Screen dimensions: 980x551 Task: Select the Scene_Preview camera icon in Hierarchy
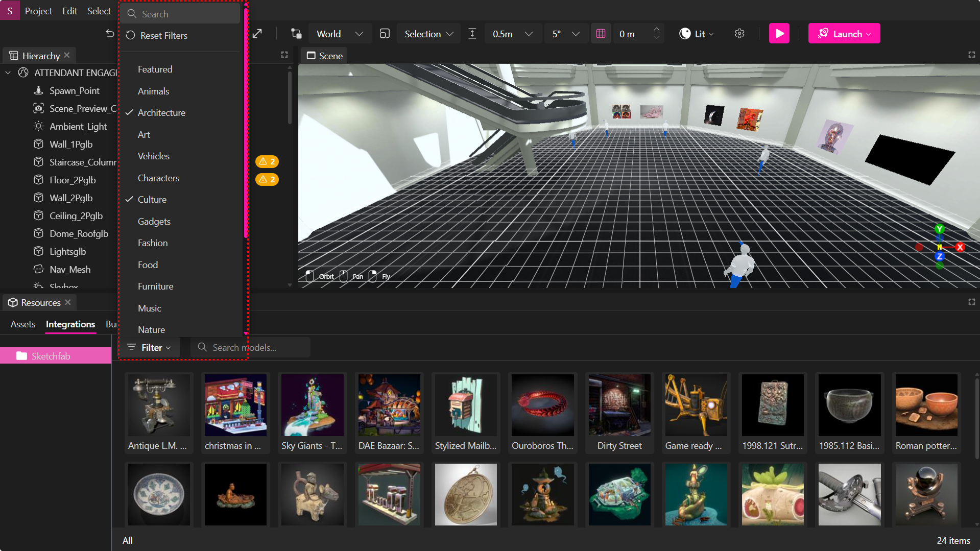(x=39, y=108)
